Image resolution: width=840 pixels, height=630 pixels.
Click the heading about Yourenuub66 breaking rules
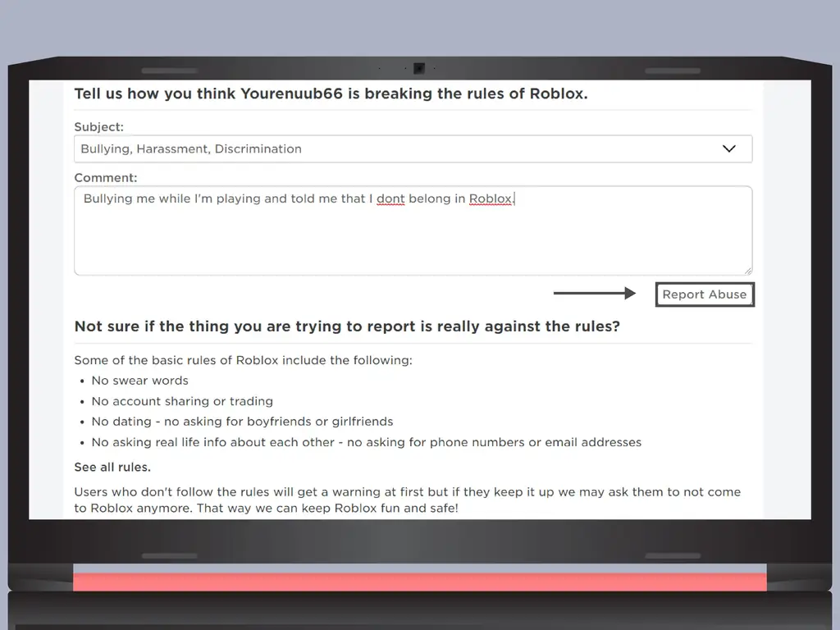pyautogui.click(x=331, y=94)
